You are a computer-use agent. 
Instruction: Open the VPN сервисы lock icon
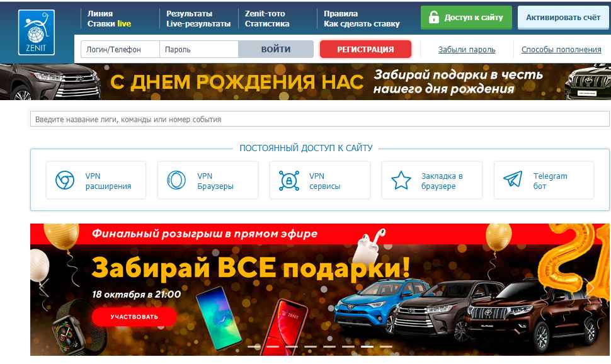tap(288, 181)
